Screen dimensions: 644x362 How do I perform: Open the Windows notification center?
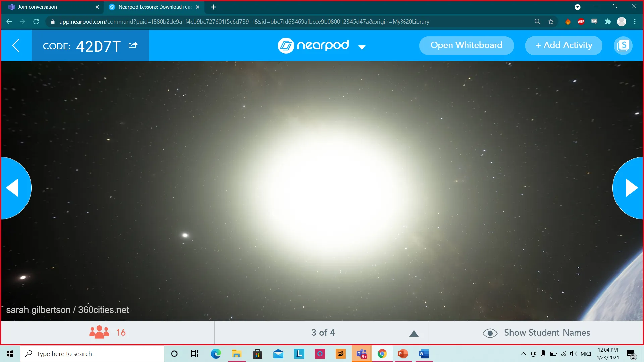pyautogui.click(x=631, y=354)
